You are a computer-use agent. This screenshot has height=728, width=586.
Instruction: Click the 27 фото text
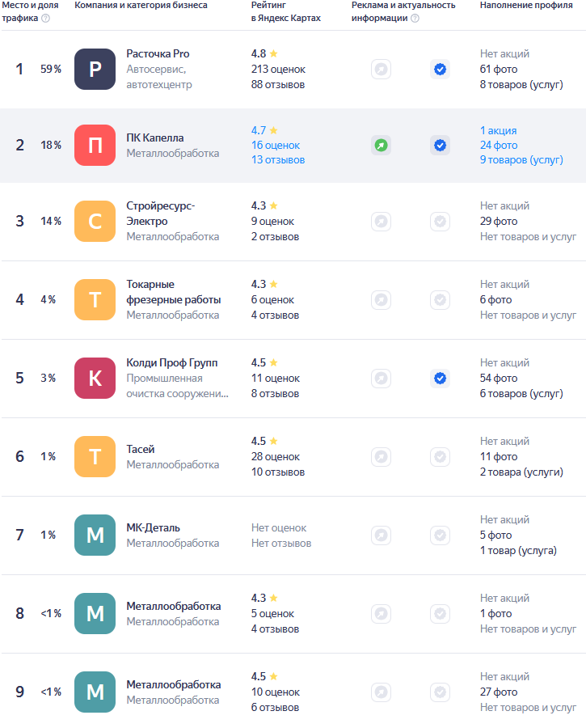499,692
